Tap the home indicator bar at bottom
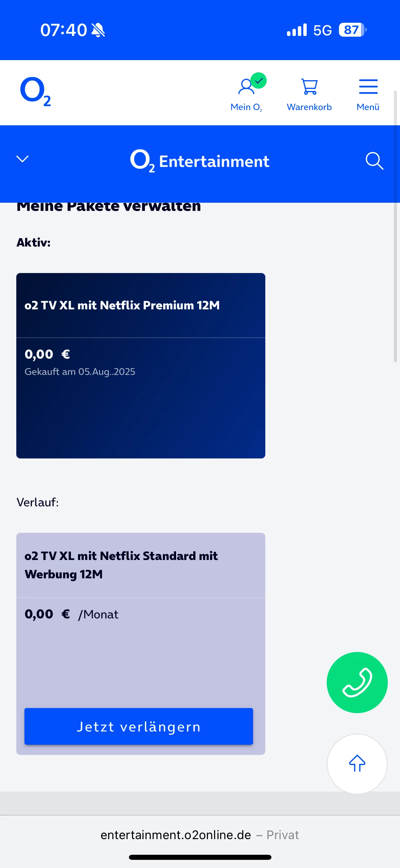The width and height of the screenshot is (400, 868). click(x=200, y=857)
